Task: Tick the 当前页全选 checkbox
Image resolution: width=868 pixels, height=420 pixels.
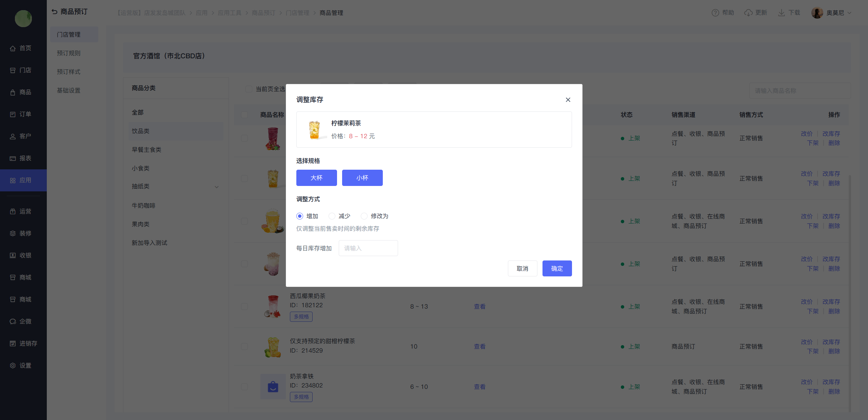Action: (x=249, y=89)
